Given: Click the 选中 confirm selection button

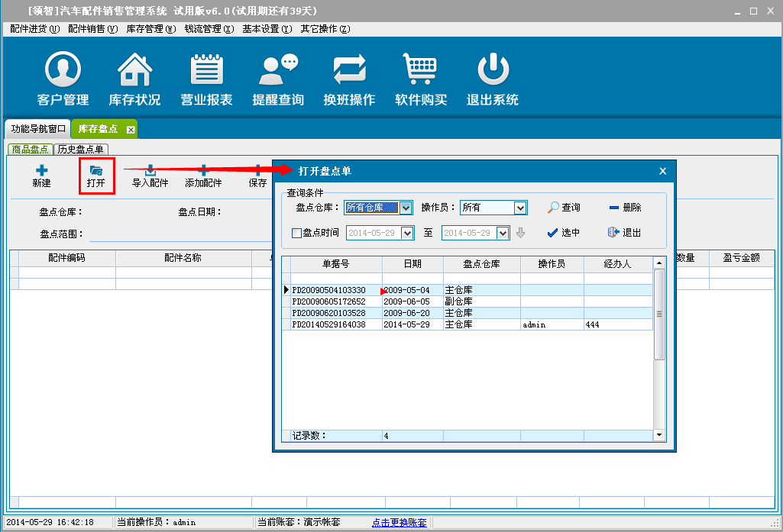Looking at the screenshot, I should [x=564, y=233].
